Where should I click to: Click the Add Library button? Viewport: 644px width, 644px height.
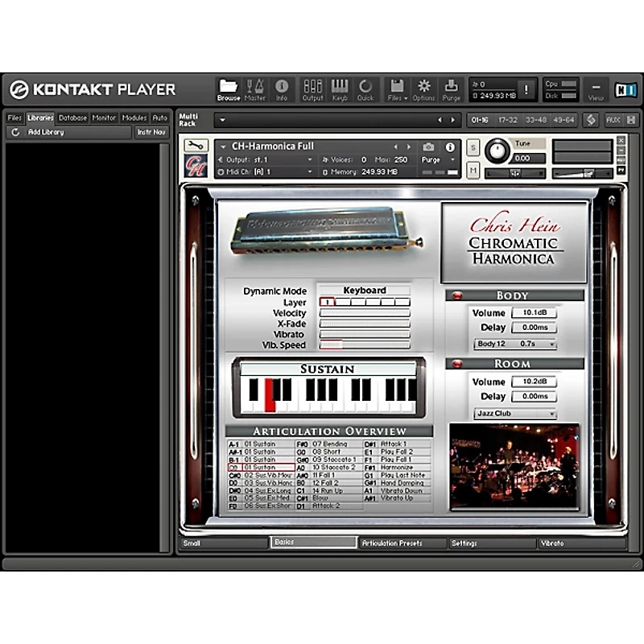(46, 132)
